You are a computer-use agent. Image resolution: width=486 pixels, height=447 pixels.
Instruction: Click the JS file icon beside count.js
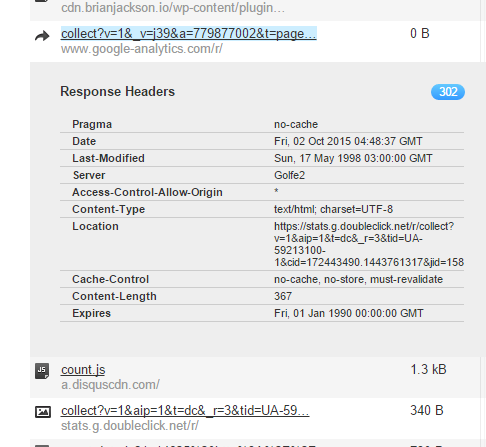click(42, 371)
